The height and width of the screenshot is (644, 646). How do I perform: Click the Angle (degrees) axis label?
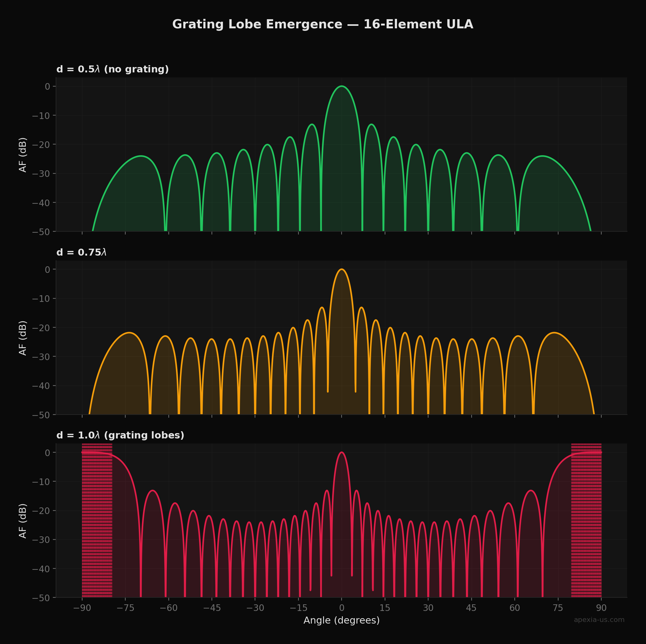(341, 620)
